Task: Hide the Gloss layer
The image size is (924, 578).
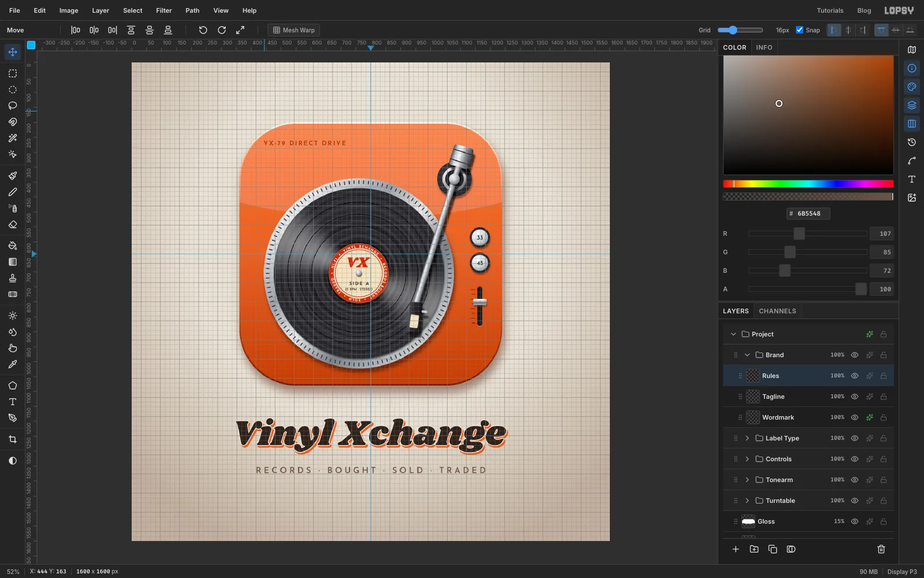Action: 855,521
